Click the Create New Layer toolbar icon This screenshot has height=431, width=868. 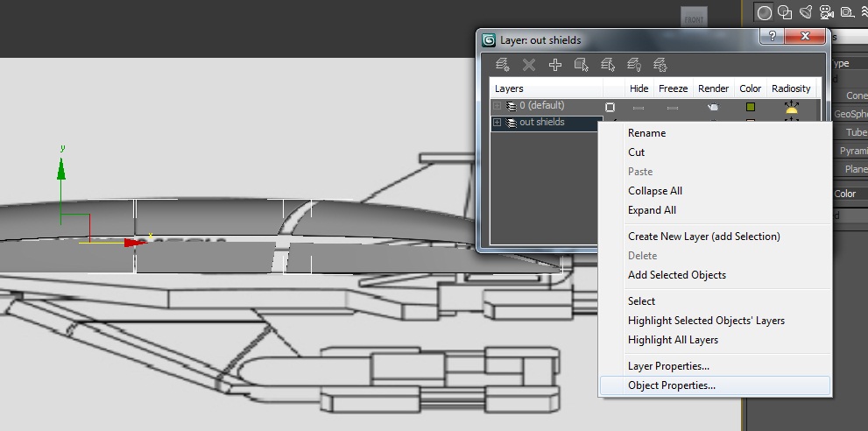tap(502, 65)
